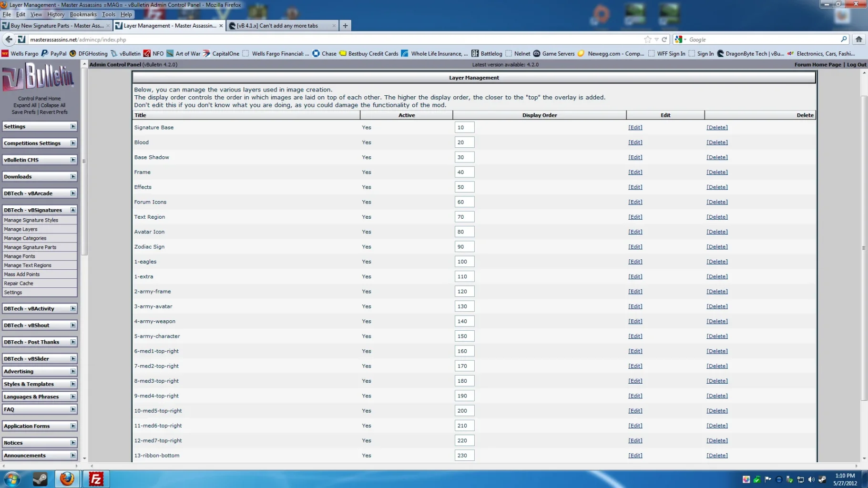
Task: Delete the Zodiac Sign layer
Action: click(x=716, y=247)
